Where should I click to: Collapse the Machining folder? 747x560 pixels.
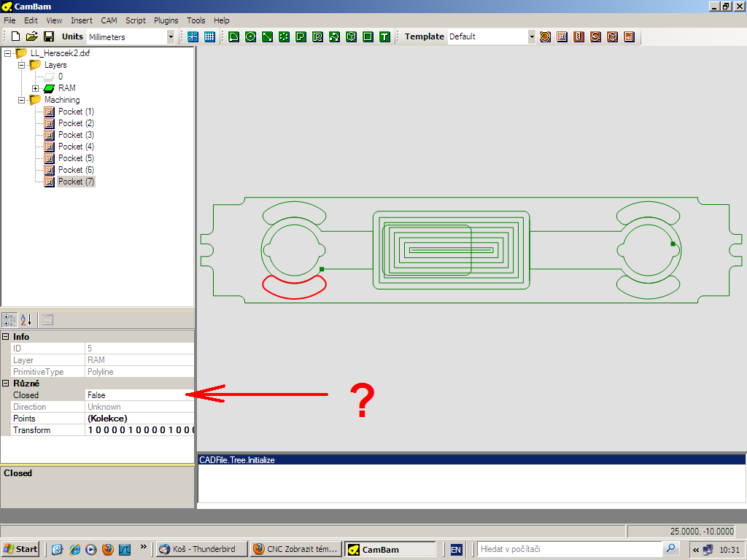click(x=23, y=100)
